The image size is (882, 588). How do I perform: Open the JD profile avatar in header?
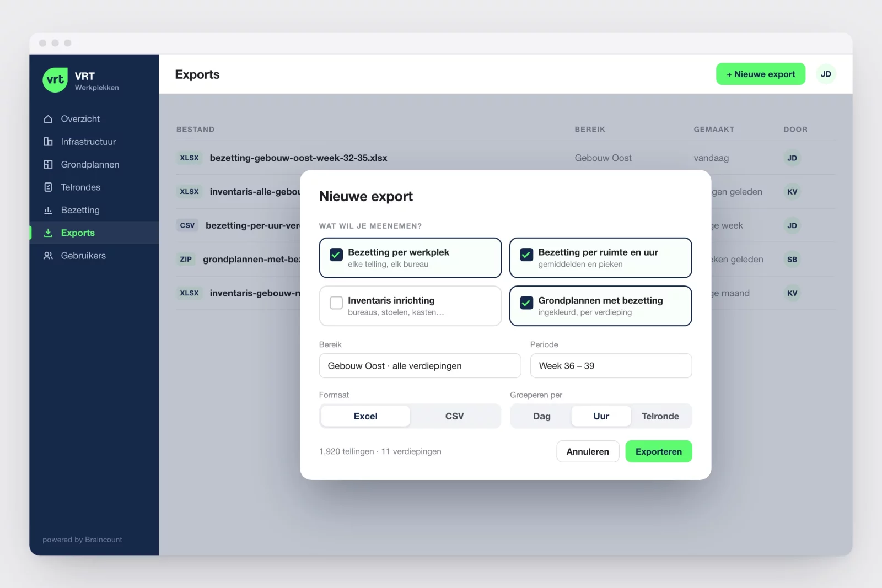coord(826,74)
